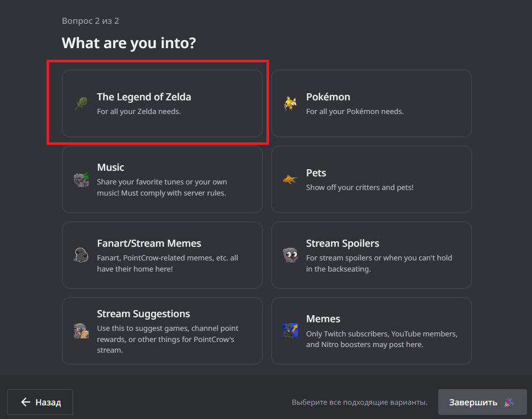This screenshot has width=532, height=419.
Task: Click the ghost icon beside Fanart/Stream Memes
Action: coord(81,255)
